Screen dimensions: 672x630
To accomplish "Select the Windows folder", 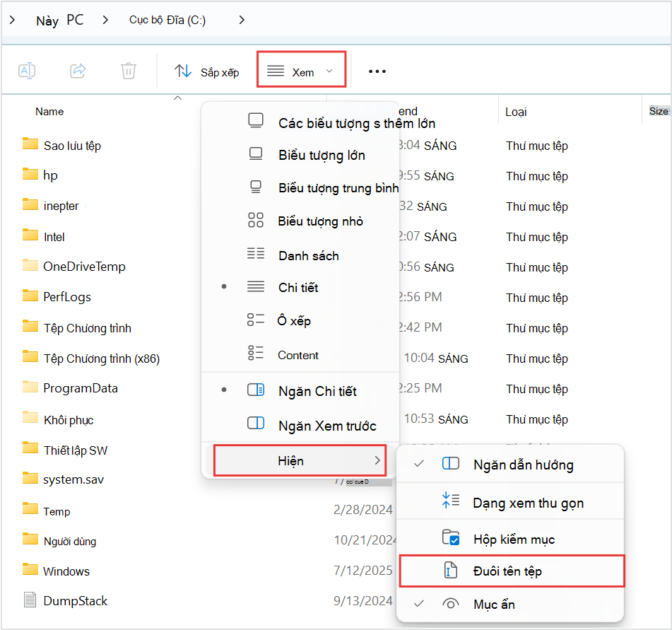I will pyautogui.click(x=57, y=571).
